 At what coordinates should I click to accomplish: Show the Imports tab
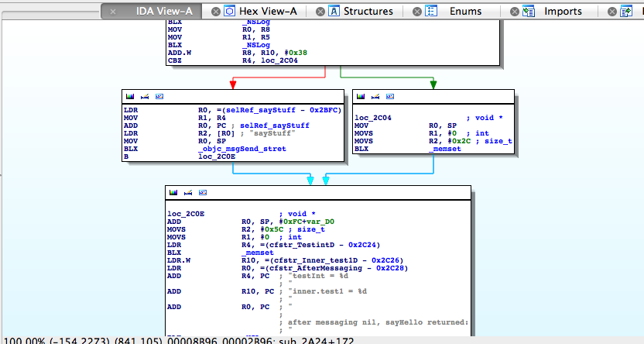point(563,11)
